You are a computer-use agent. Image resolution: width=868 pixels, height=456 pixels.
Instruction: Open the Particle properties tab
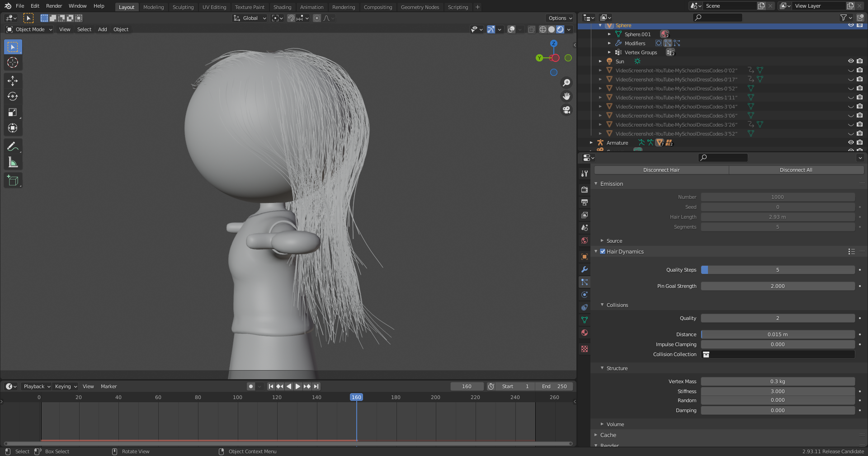click(x=585, y=282)
